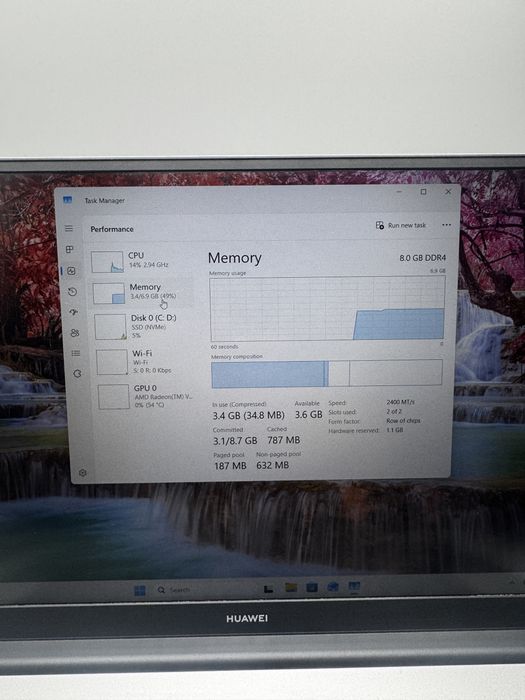This screenshot has width=525, height=700.
Task: Open the Processes page icon in sidebar
Action: click(x=70, y=249)
